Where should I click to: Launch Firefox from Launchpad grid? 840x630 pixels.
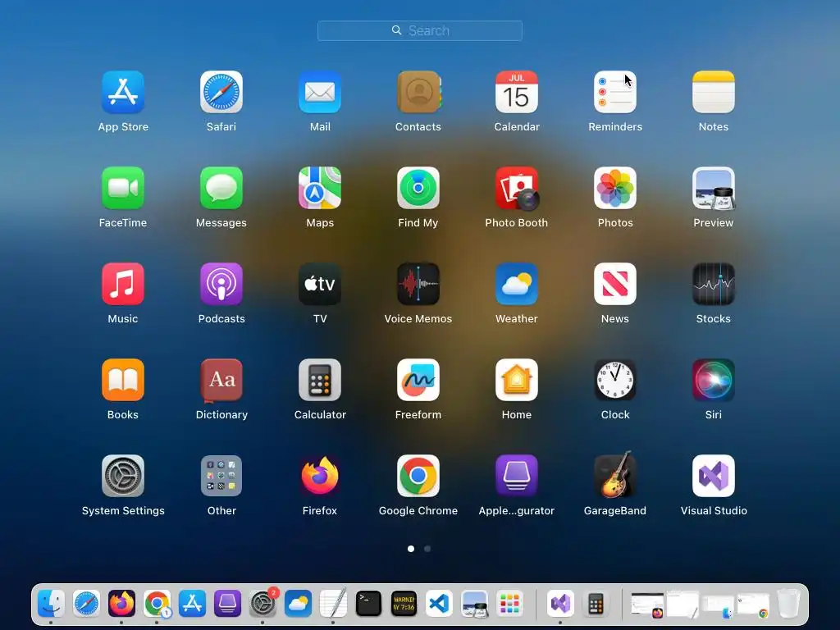coord(320,476)
